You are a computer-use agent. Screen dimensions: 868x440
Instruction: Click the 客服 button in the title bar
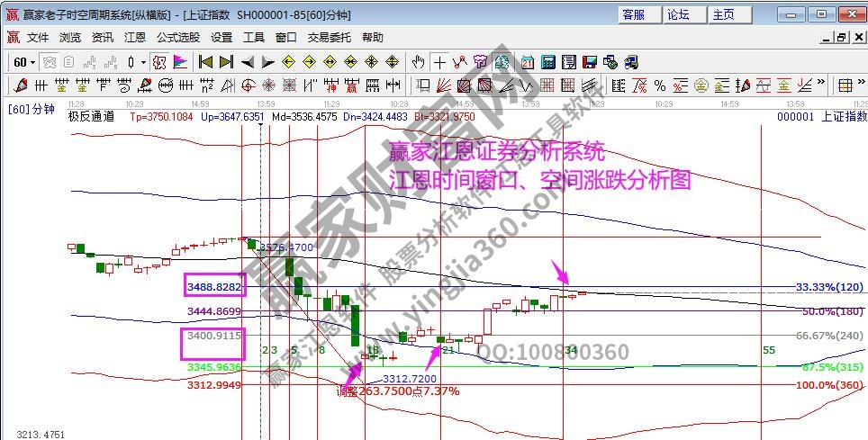coord(634,14)
